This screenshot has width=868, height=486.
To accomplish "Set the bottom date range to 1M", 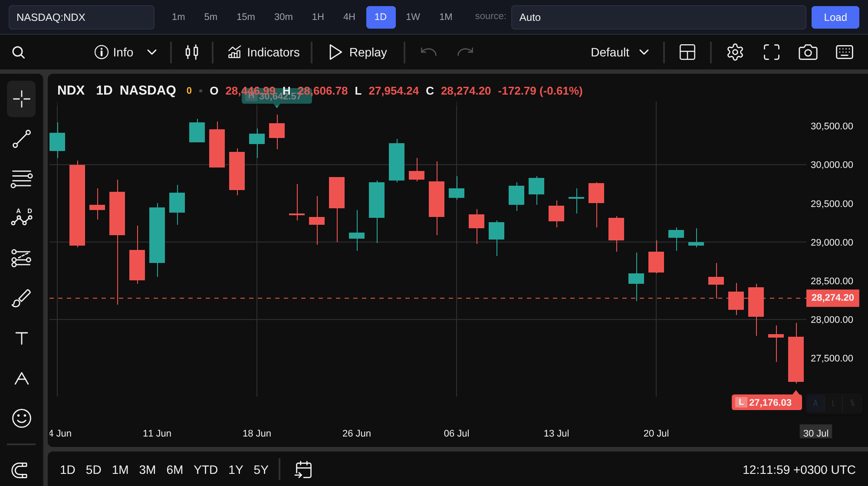I will 120,470.
